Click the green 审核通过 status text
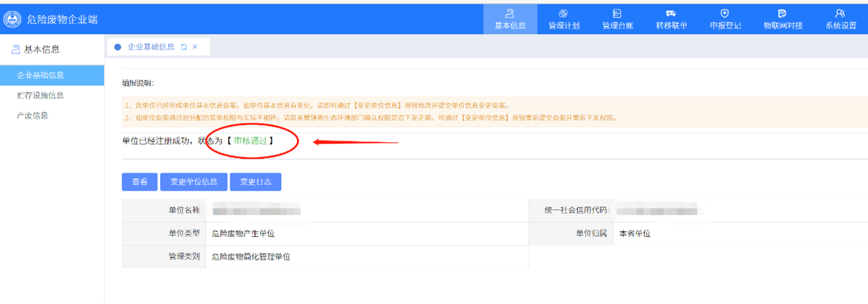 click(250, 141)
